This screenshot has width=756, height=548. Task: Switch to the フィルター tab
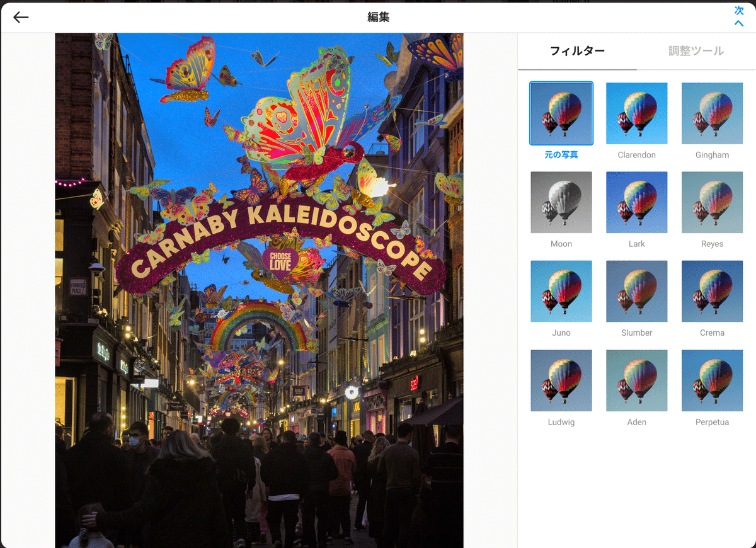(x=577, y=51)
